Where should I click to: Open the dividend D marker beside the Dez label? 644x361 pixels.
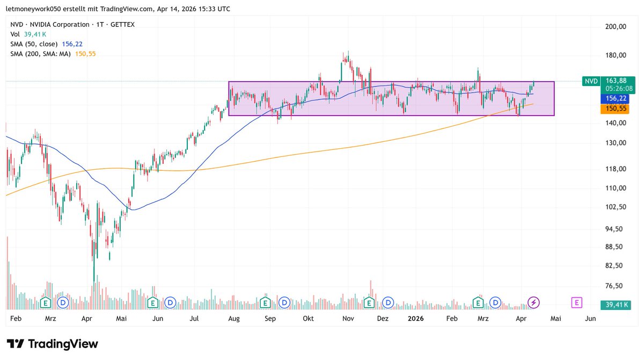pos(389,303)
